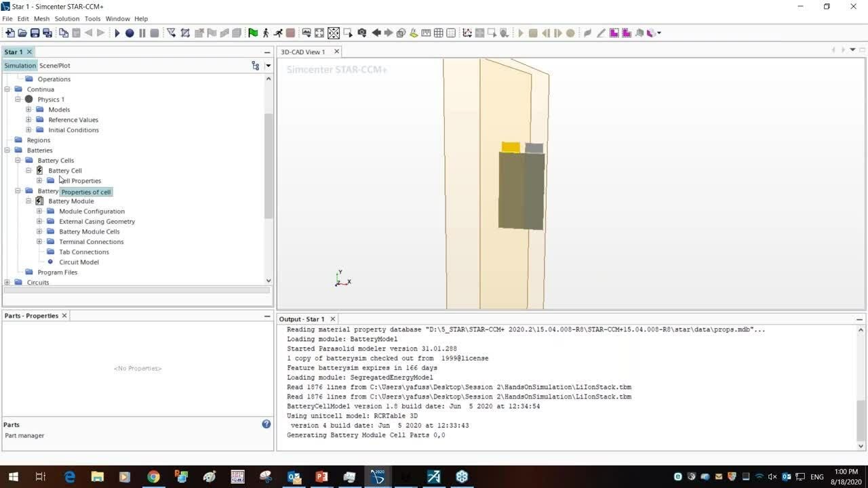Click the grid table toolbar icon
Viewport: 868px width, 488px height.
tap(439, 33)
